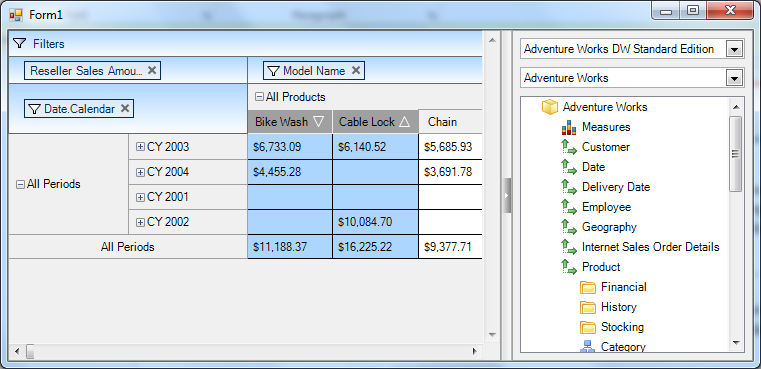Image resolution: width=761 pixels, height=369 pixels.
Task: Click the Model Name field button
Action: click(x=314, y=70)
